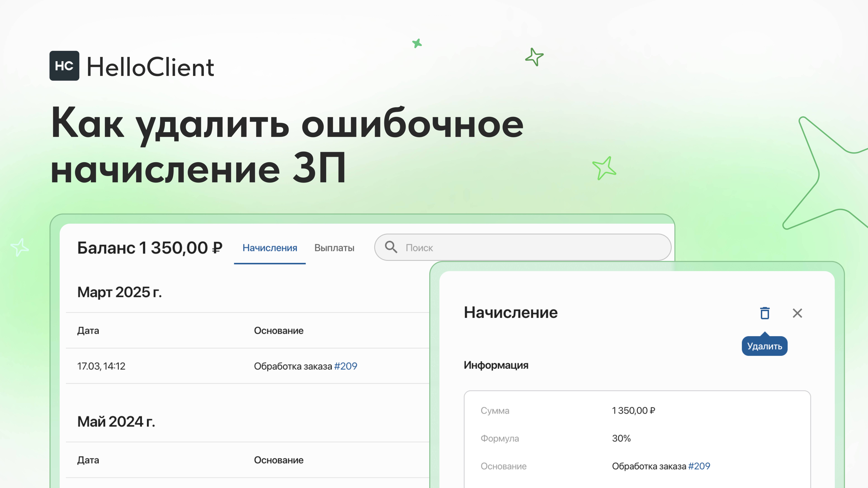This screenshot has height=488, width=868.
Task: Click Дата column header under Март 2025
Action: click(x=88, y=330)
